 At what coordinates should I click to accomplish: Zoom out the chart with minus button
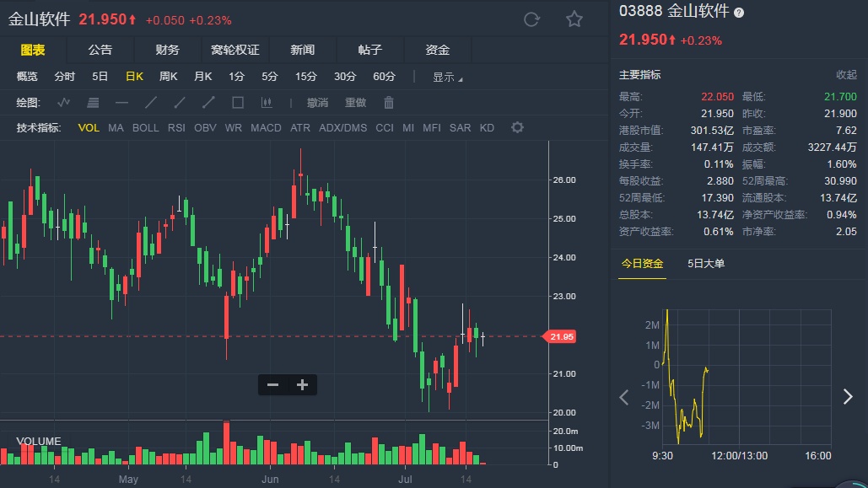coord(272,385)
